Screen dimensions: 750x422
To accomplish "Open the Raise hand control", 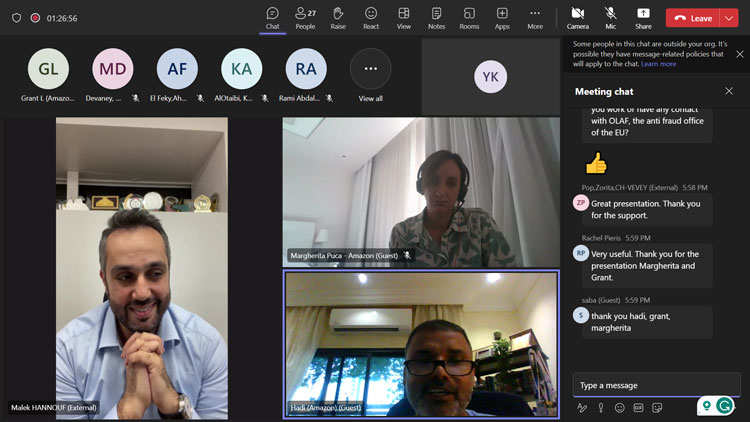I will [338, 17].
